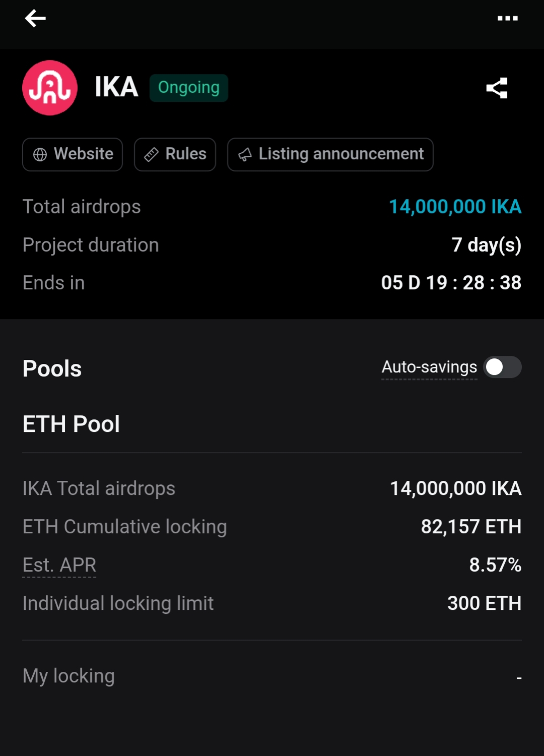
Task: Open the project Website button
Action: (x=73, y=154)
